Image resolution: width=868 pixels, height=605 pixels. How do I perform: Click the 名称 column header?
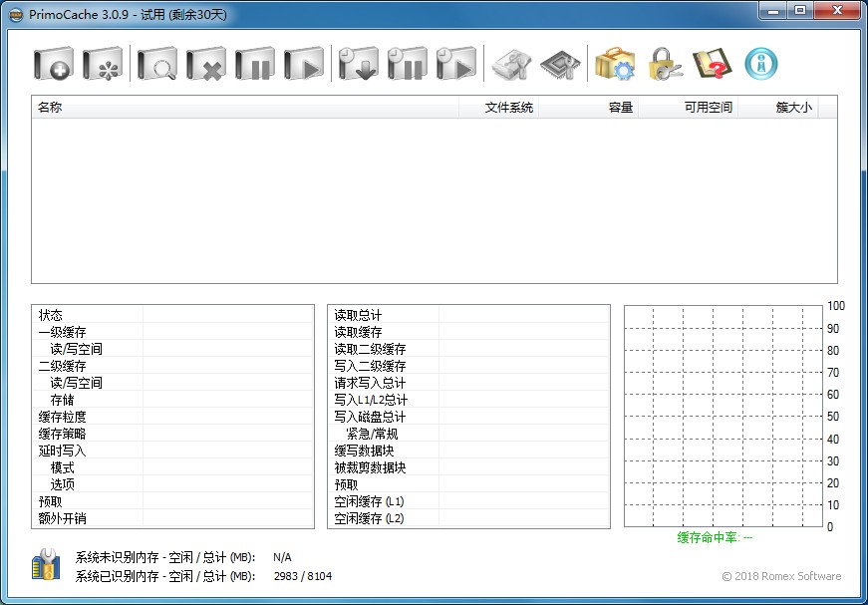[244, 108]
